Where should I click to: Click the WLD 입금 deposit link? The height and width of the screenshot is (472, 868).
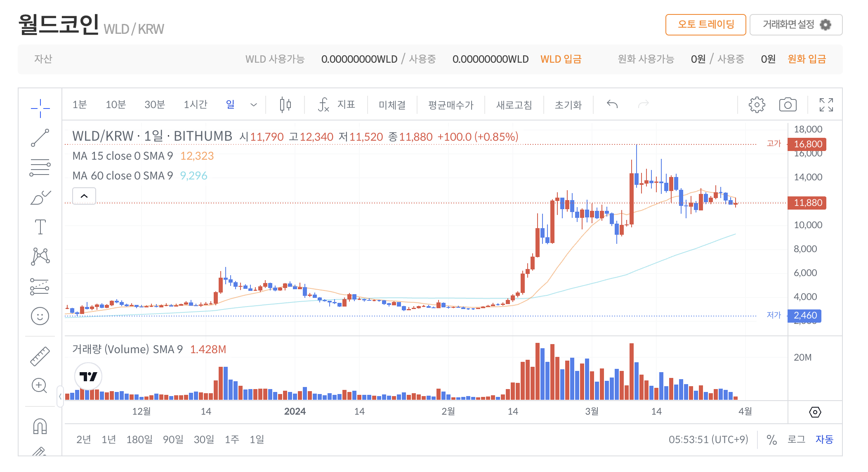[x=561, y=59]
